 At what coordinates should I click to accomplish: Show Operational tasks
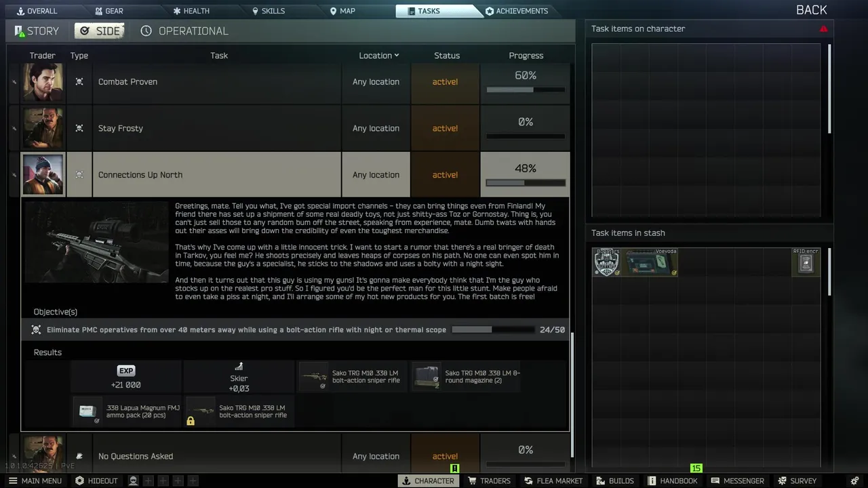pos(184,31)
